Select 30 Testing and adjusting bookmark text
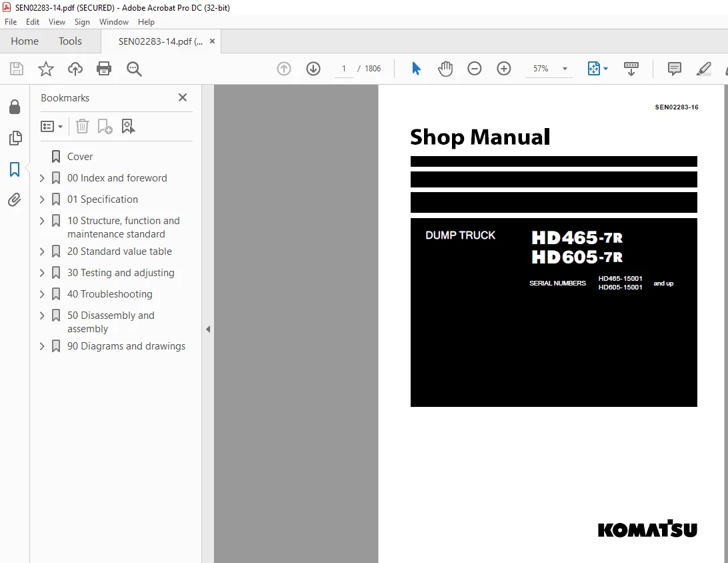Screen dimensions: 728x563 [x=121, y=273]
